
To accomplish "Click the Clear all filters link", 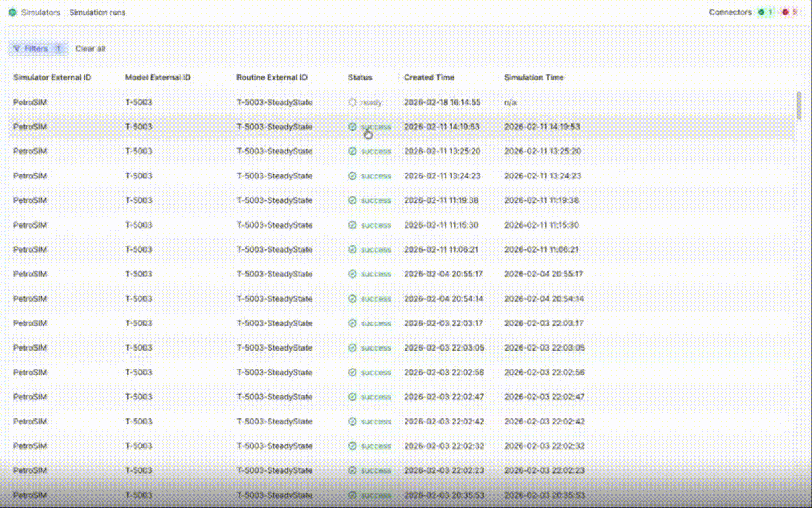I will click(90, 48).
